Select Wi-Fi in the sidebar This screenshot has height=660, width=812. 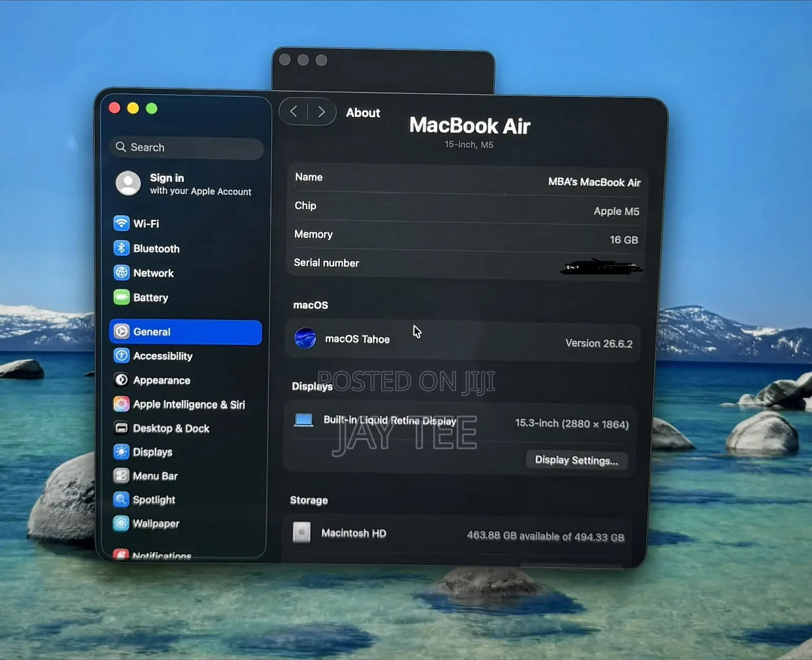(x=186, y=223)
